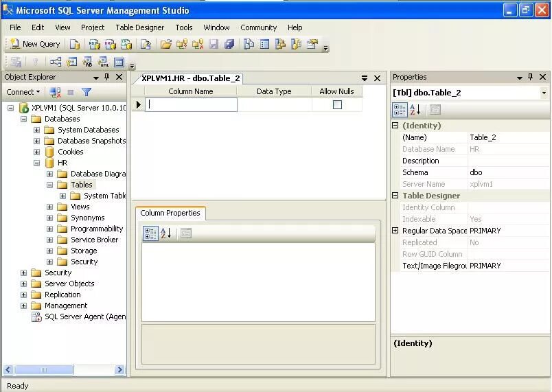Open Standard toolbar options overflow arrow
The height and width of the screenshot is (392, 552).
(326, 48)
